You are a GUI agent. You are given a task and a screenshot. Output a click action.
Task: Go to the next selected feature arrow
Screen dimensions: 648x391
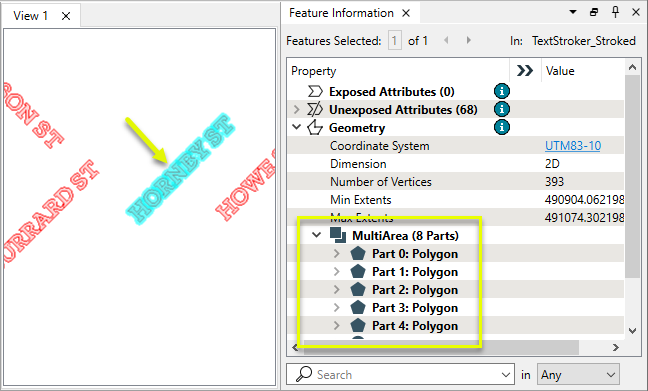468,41
